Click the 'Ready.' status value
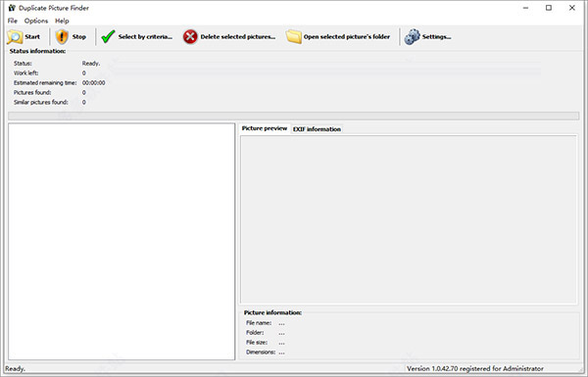This screenshot has width=588, height=377. click(91, 64)
